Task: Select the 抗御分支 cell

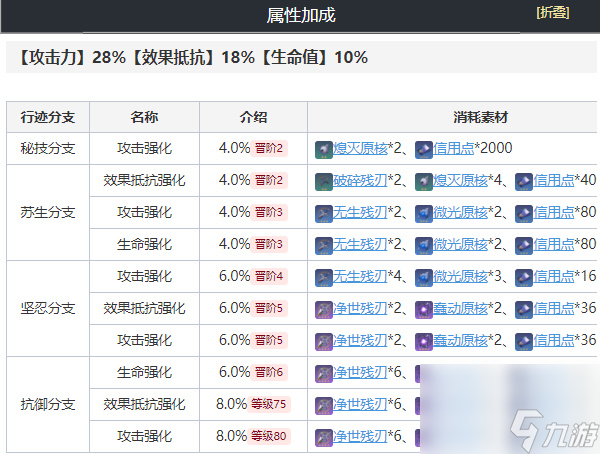Action: [48, 404]
